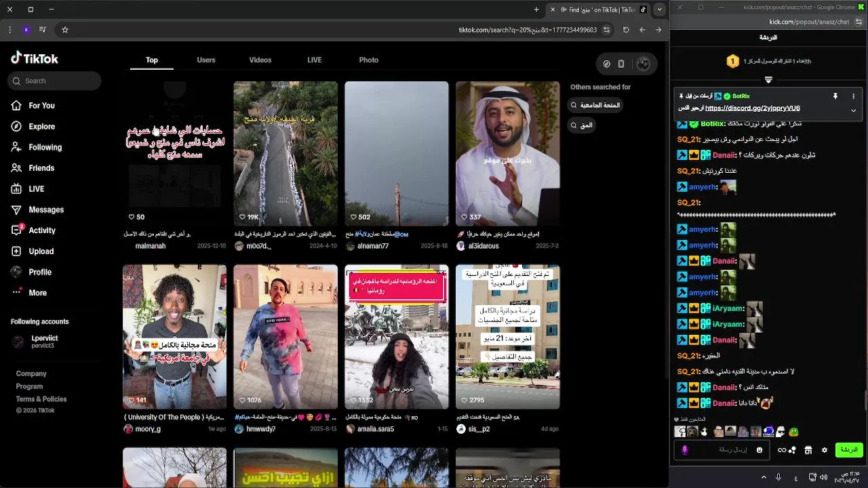Open Messages in the sidebar
Screen dimensions: 868x488
tap(37, 210)
